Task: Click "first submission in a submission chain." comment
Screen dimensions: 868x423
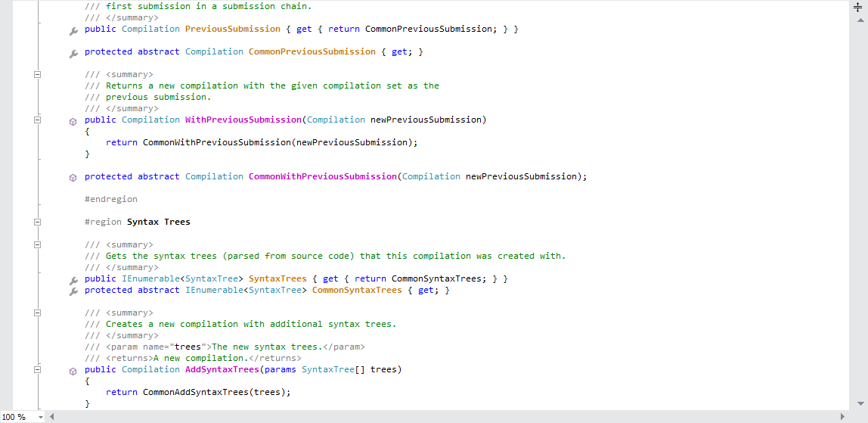Action: coord(209,6)
